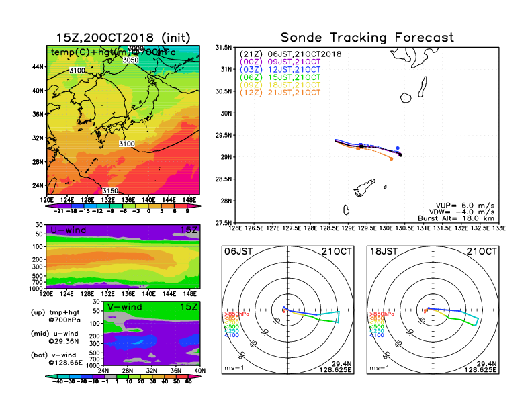Click the 'temp(C)+hgt(m)@700hPa' map label
Viewport: 532px width, 411px height.
coord(114,52)
